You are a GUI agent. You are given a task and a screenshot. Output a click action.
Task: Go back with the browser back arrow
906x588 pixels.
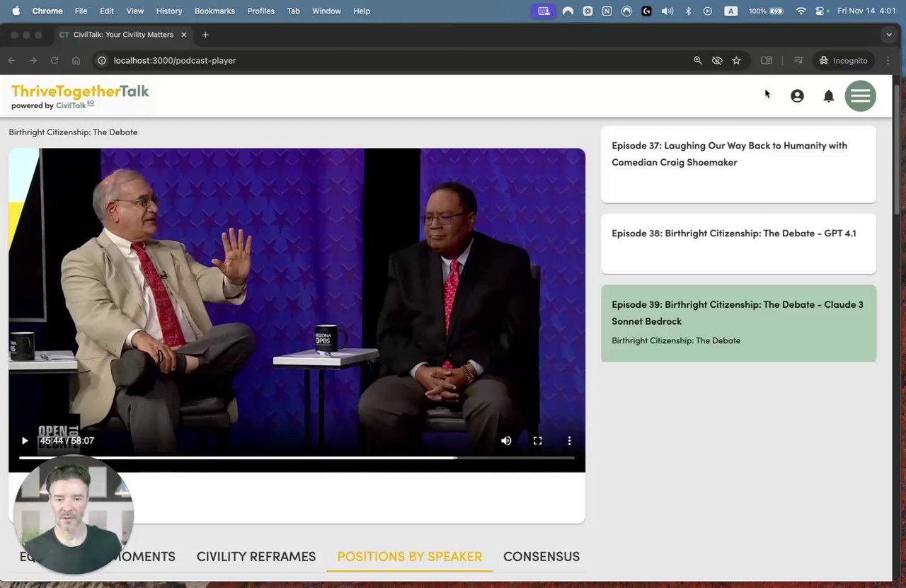[11, 61]
